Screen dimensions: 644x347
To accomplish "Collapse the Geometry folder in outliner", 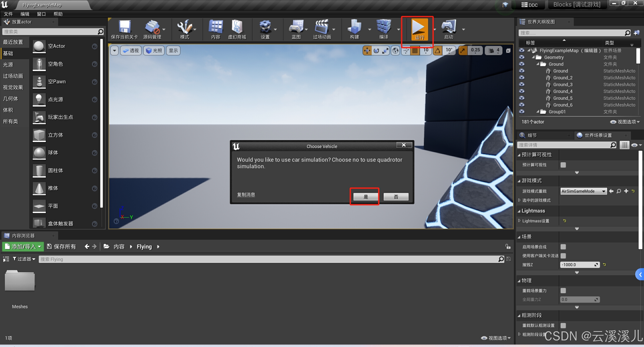I will [533, 57].
